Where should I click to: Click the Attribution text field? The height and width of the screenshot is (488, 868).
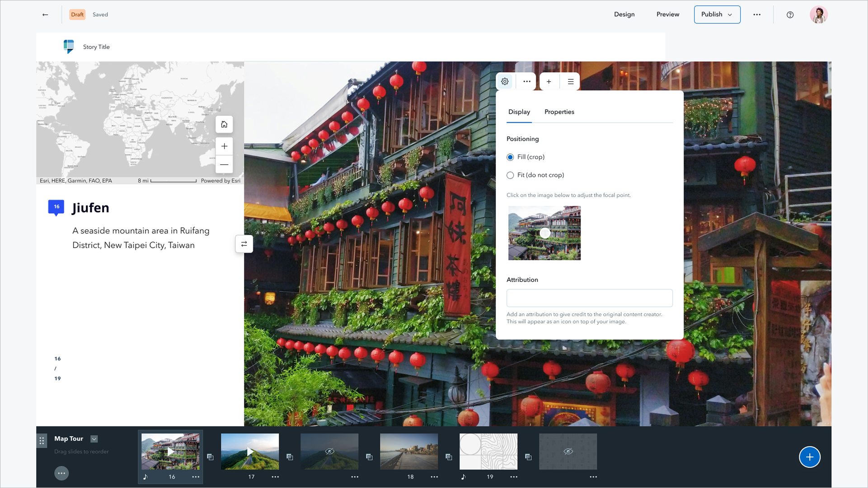(x=589, y=298)
